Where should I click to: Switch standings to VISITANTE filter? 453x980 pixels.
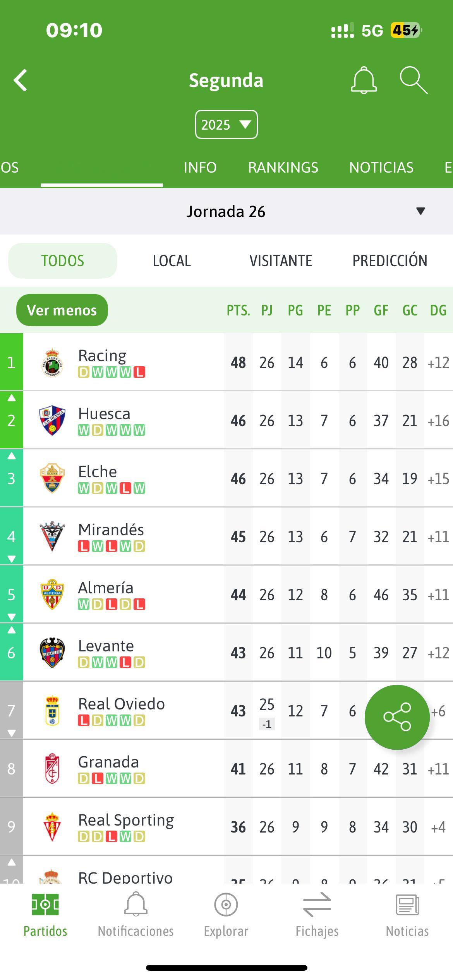[281, 261]
